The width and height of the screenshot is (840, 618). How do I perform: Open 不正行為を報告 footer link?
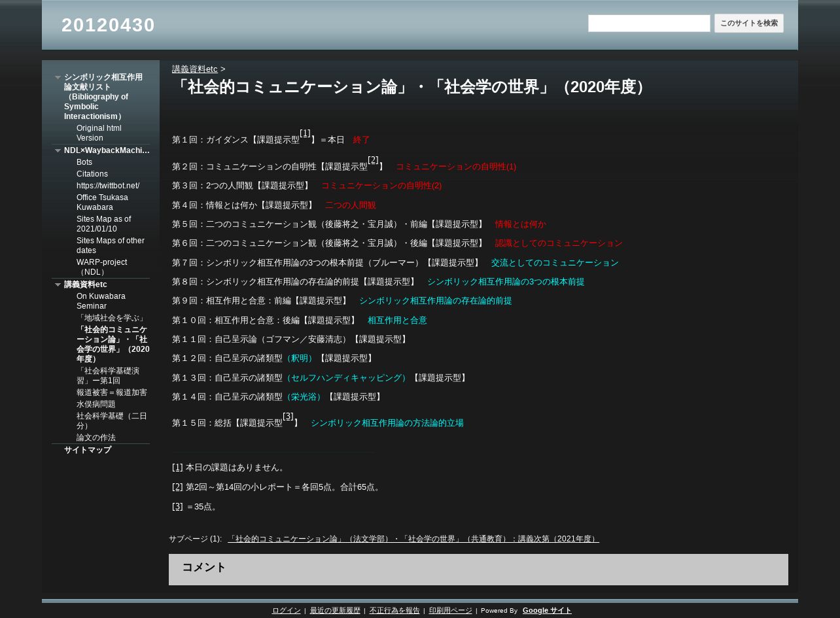tap(394, 611)
